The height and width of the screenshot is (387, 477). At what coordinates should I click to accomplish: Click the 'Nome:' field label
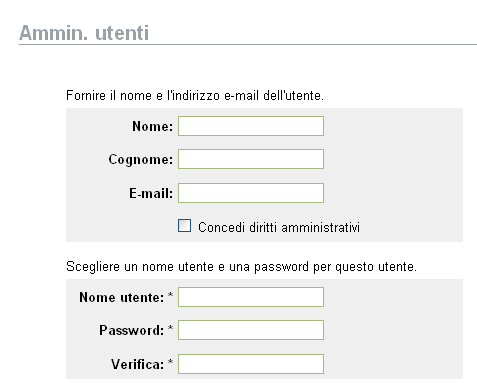[153, 126]
